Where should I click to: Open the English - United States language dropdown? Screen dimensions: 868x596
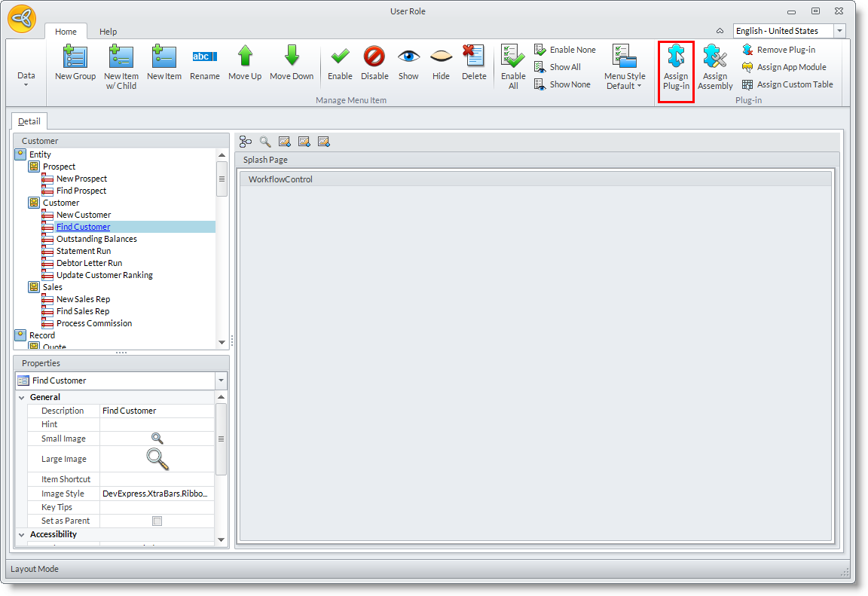(839, 31)
